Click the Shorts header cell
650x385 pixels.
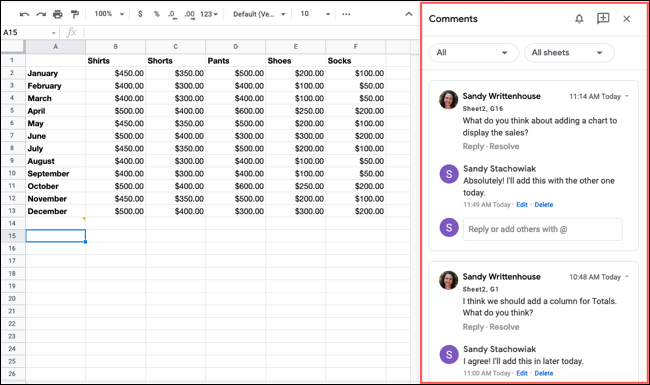coord(176,61)
